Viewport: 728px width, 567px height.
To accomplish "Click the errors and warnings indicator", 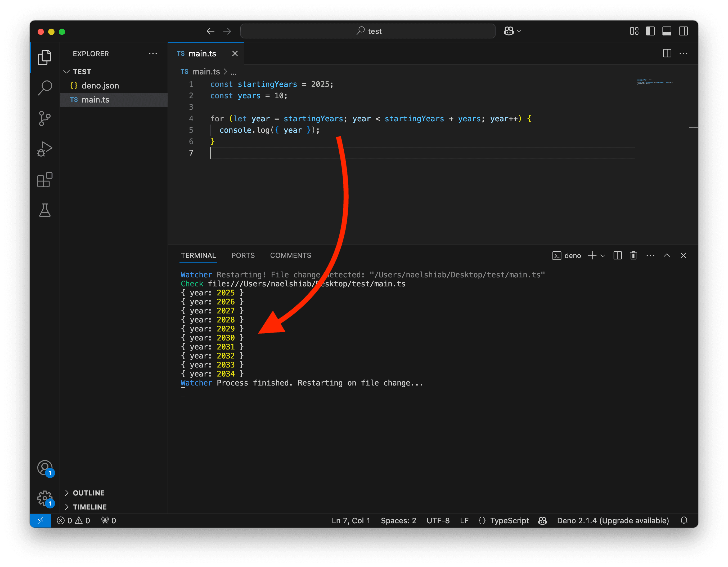I will click(x=73, y=520).
